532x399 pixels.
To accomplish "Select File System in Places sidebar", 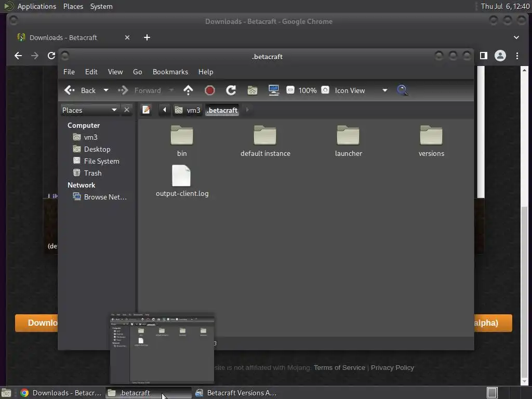I will tap(96, 161).
